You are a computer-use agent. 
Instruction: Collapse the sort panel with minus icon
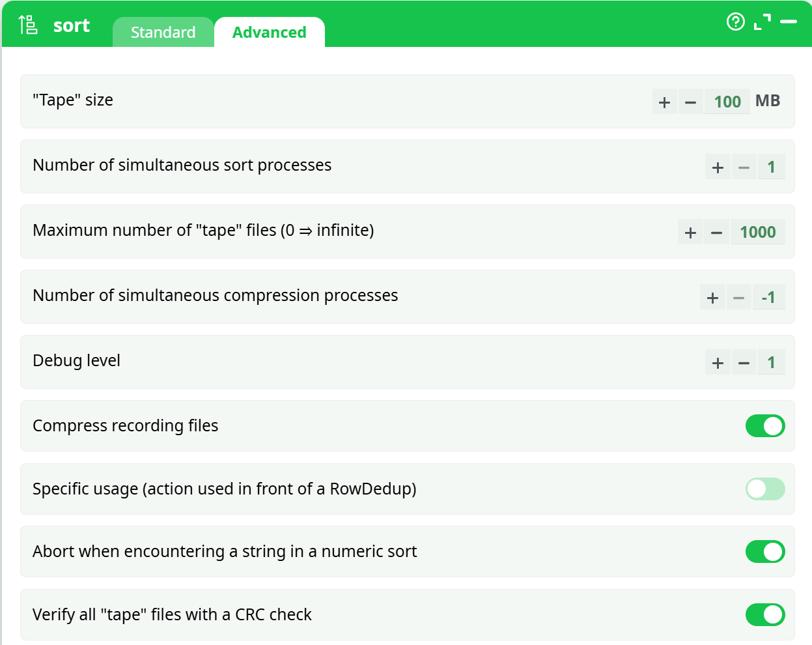(x=789, y=22)
